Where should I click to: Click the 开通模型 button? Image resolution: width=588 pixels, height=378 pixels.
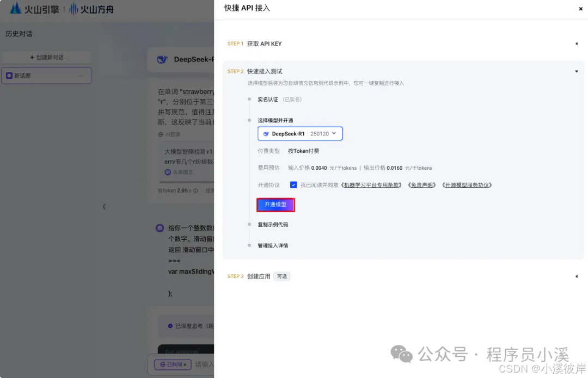(275, 205)
